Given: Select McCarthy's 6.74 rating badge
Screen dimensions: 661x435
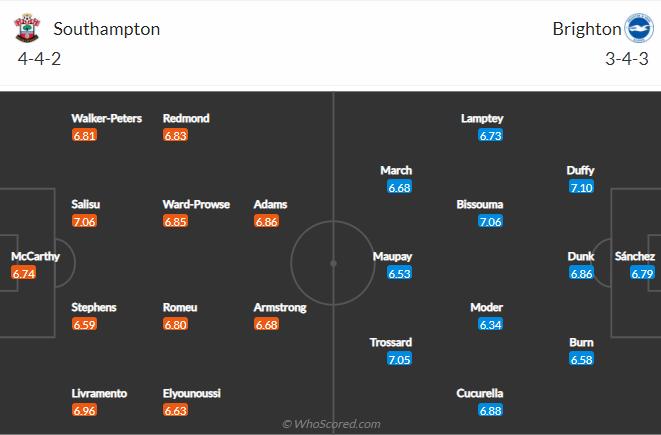Looking at the screenshot, I should pyautogui.click(x=24, y=273).
